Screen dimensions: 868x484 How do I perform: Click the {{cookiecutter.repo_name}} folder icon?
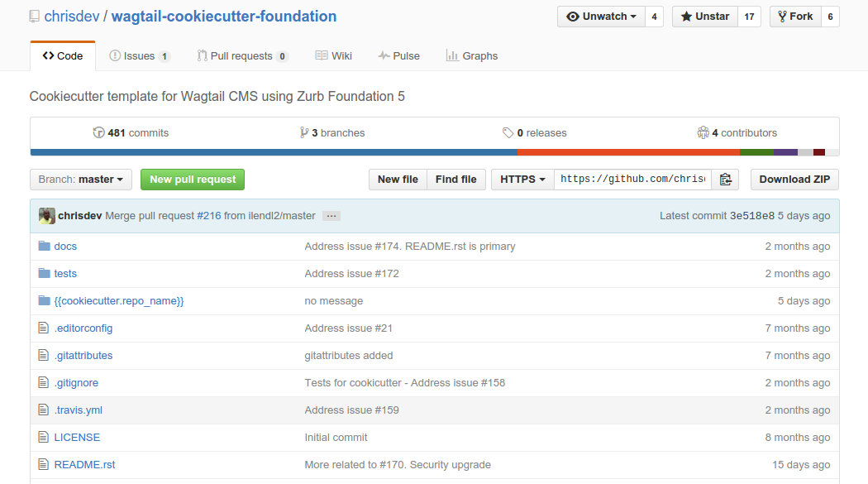tap(45, 300)
